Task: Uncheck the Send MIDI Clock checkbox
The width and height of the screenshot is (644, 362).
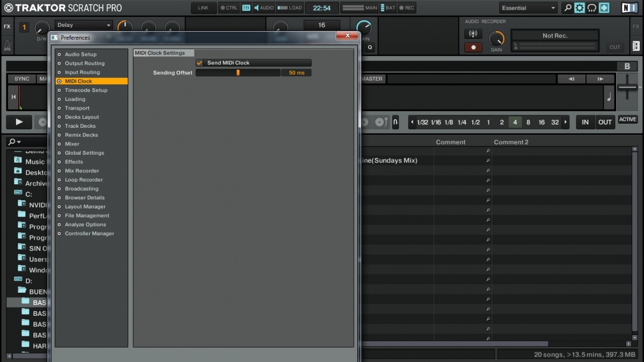Action: [x=200, y=63]
